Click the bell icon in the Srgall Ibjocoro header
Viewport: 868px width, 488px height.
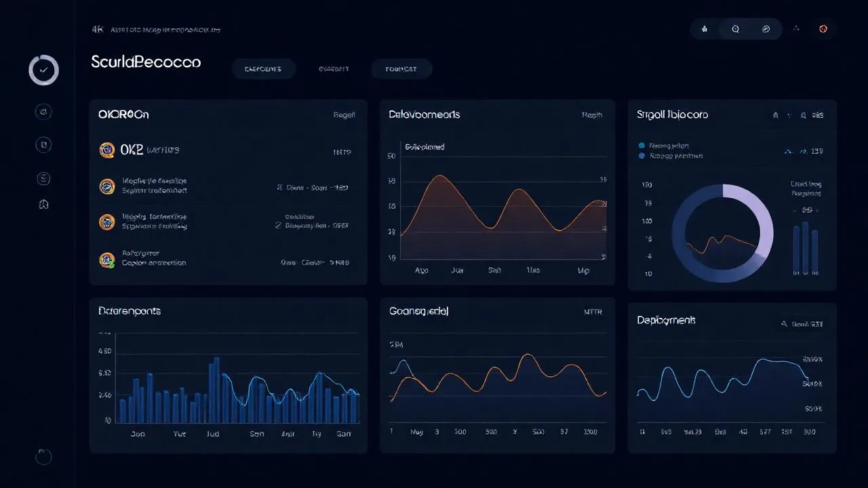pos(776,115)
